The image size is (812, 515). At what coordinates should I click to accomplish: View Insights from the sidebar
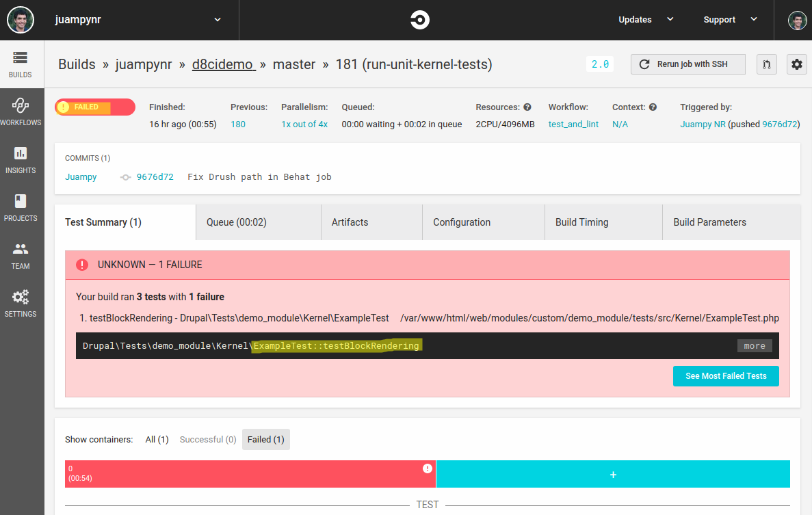[21, 161]
